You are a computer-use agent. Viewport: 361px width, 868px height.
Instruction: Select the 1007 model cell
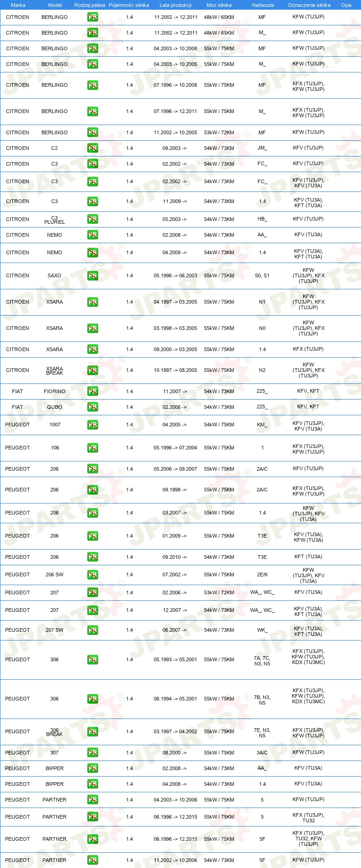click(x=54, y=425)
